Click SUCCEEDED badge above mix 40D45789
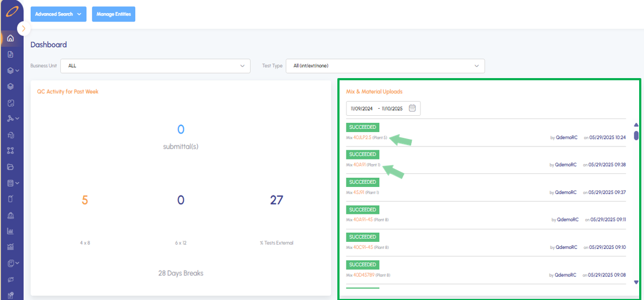Screen dimensions: 644x300 point(363,264)
